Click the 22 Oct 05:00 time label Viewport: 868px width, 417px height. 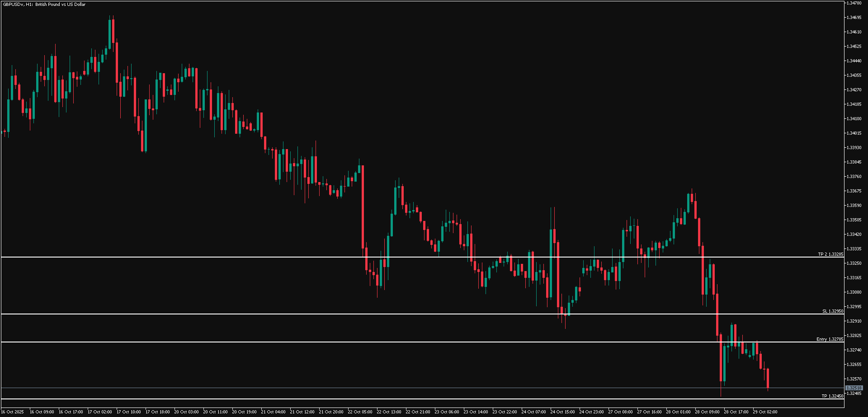pos(361,412)
